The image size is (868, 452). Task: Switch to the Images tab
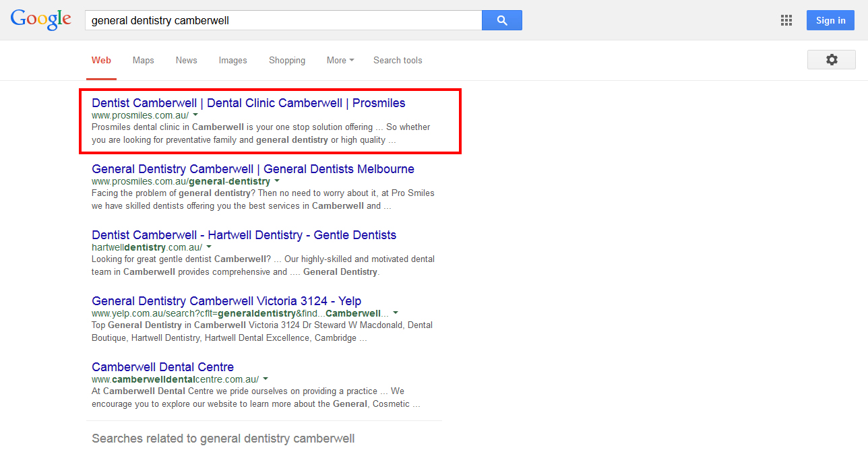(233, 60)
